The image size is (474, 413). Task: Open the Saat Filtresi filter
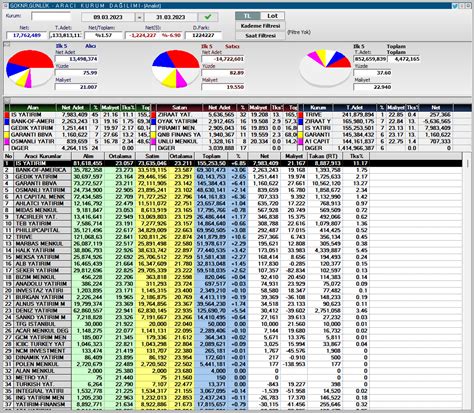[260, 35]
